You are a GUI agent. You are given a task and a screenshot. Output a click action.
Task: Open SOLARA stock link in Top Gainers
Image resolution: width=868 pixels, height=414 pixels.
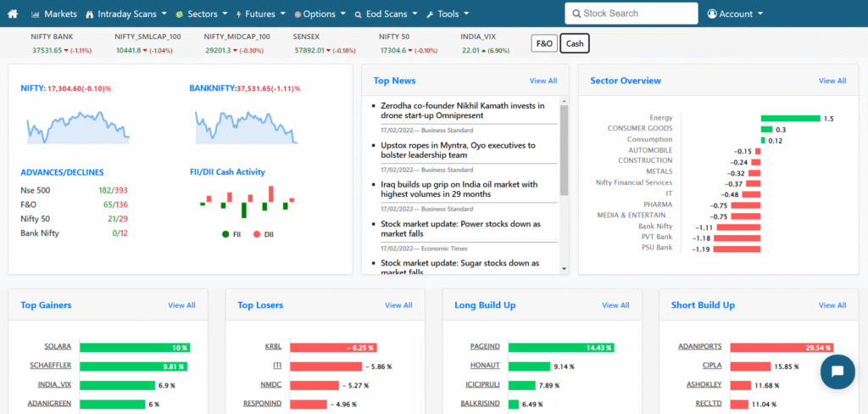click(58, 347)
